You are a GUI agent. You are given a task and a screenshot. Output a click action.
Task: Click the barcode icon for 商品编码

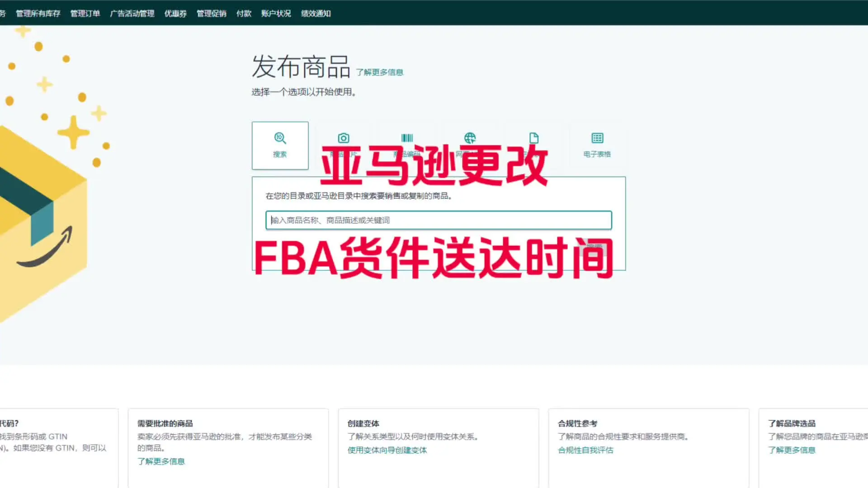click(407, 138)
